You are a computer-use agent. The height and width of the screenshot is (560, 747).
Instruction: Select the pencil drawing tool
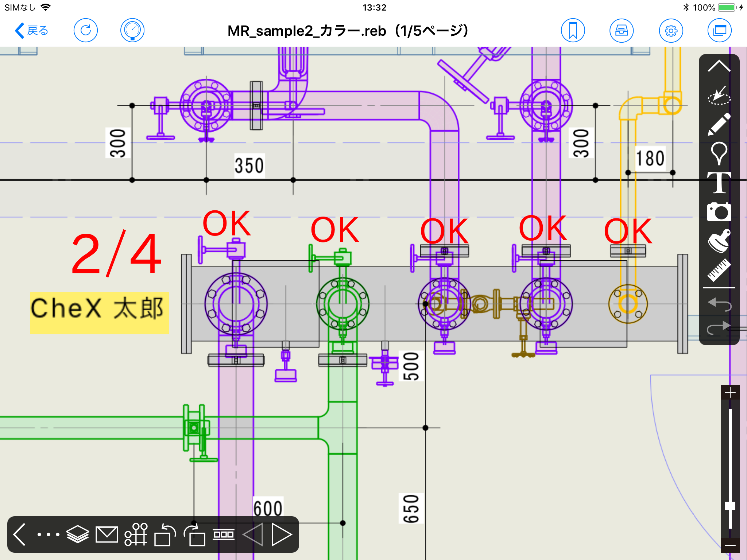(x=719, y=124)
